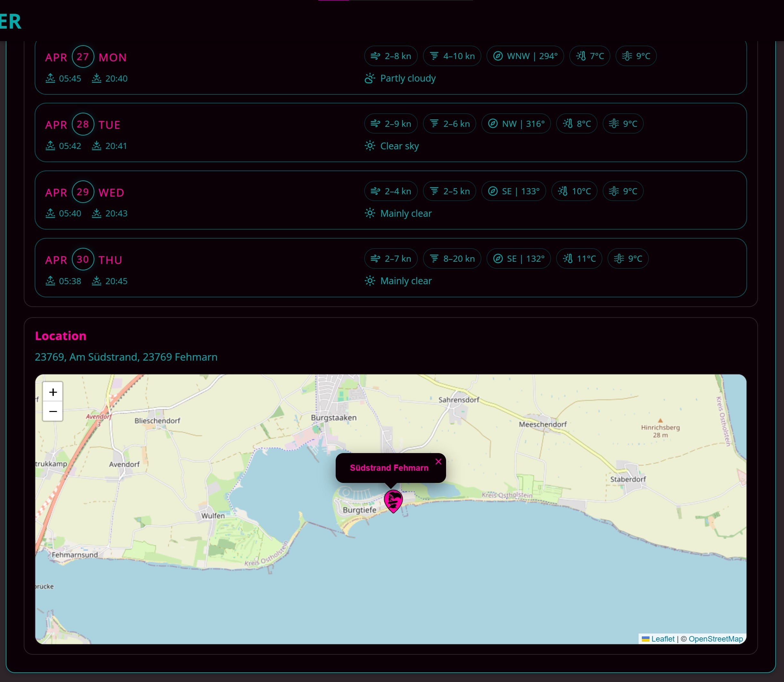Select the Apr 30 date circle
This screenshot has width=784, height=682.
pos(82,259)
